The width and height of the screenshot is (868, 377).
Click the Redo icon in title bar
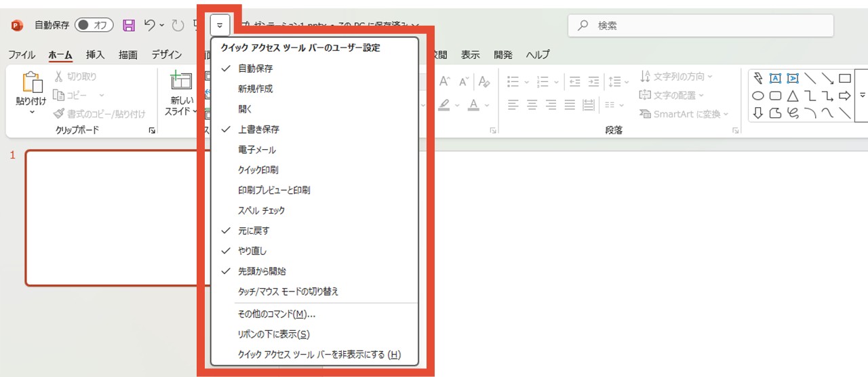point(178,25)
